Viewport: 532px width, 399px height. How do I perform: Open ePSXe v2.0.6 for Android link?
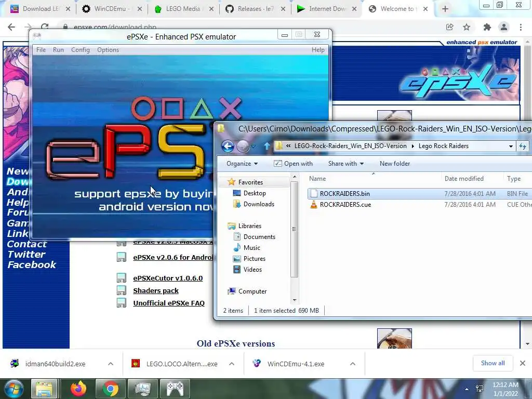[x=173, y=258]
